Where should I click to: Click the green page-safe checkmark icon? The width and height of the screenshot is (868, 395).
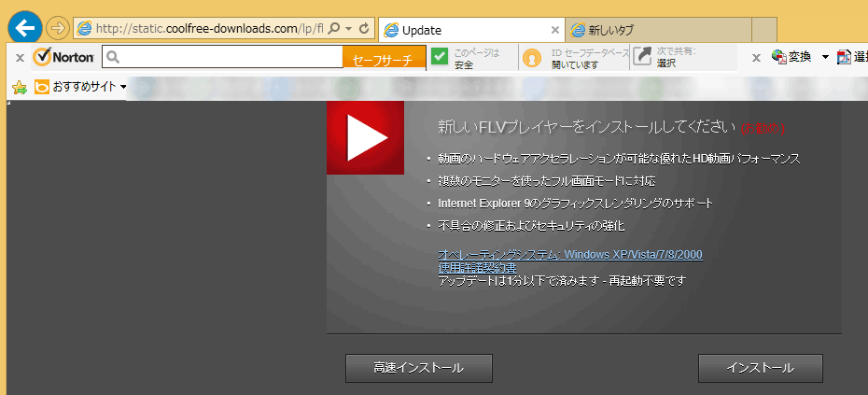[440, 57]
